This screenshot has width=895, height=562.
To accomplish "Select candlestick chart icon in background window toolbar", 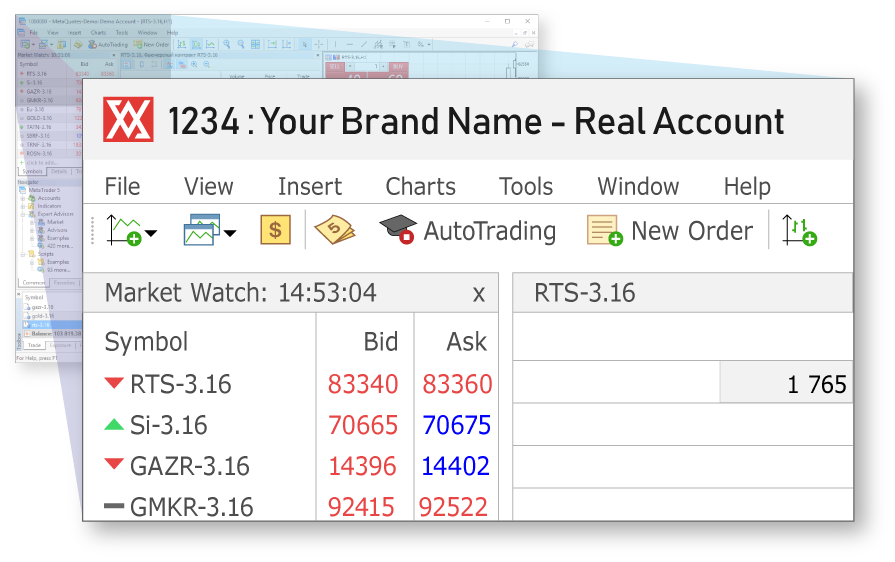I will coord(196,44).
